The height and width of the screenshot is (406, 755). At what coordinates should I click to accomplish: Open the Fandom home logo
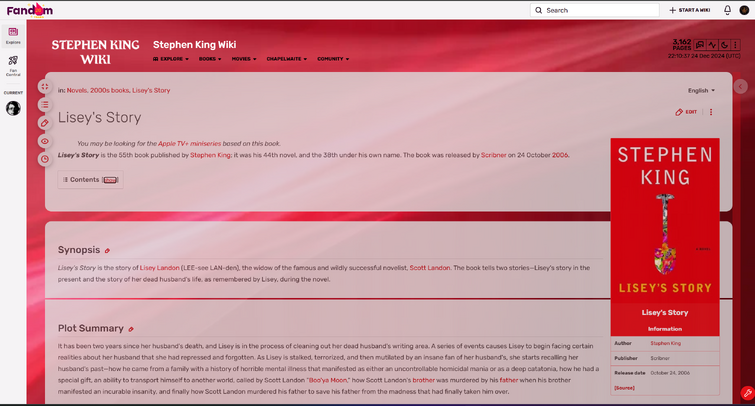click(x=30, y=10)
